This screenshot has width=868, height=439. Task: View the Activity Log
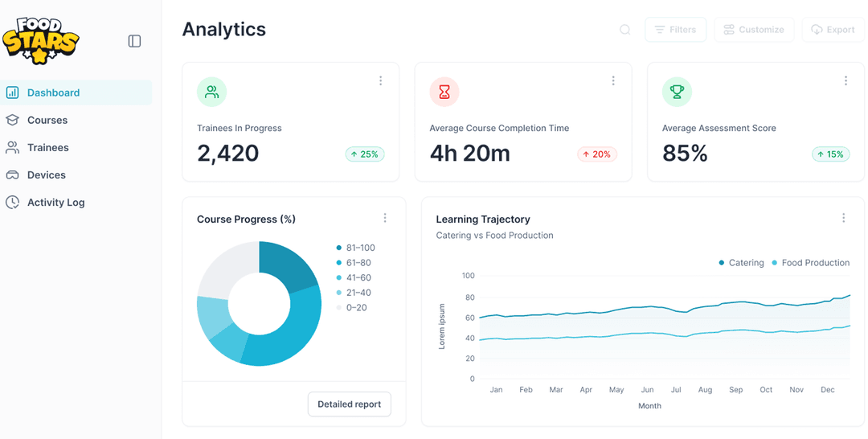click(55, 203)
